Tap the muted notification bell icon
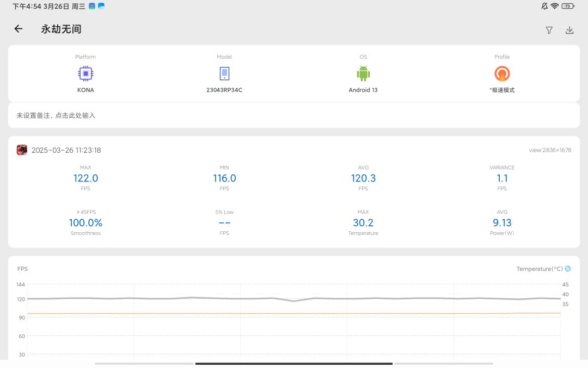 [544, 6]
